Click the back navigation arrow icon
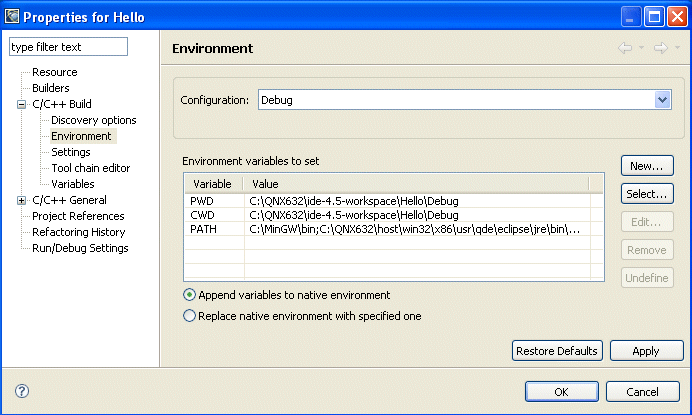The width and height of the screenshot is (692, 415). (625, 48)
